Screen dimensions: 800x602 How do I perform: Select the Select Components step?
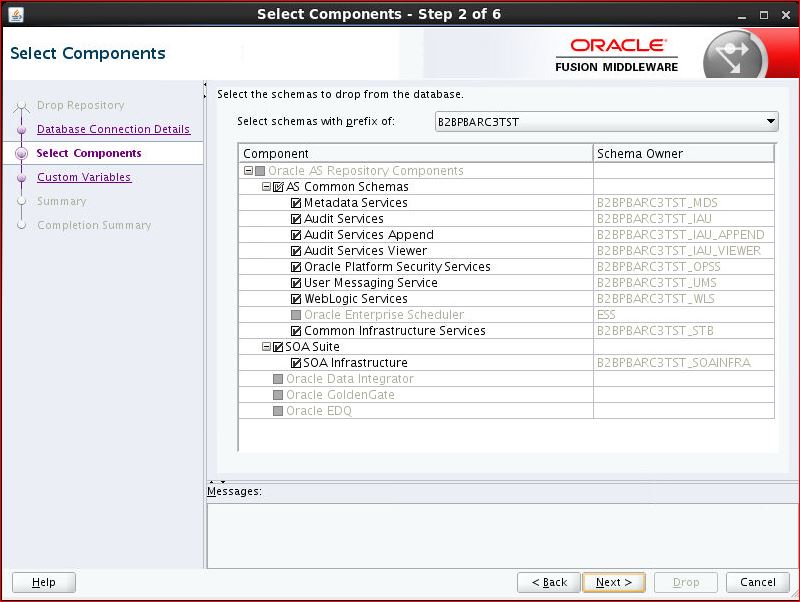coord(89,154)
